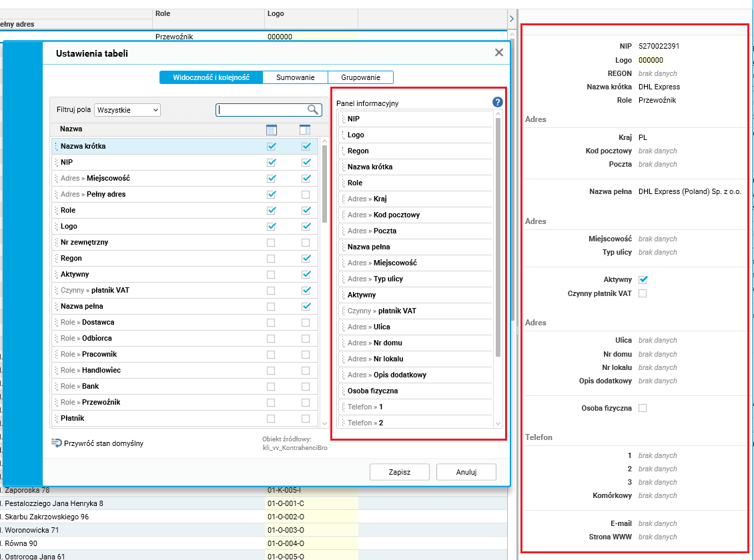This screenshot has height=560, width=754.
Task: Switch to the Grupowanie tab
Action: [360, 77]
